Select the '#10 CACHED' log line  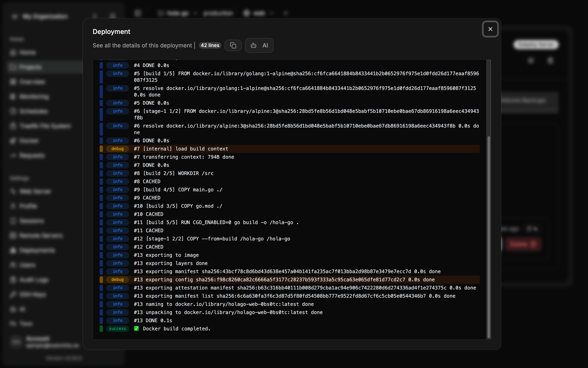tap(290, 214)
